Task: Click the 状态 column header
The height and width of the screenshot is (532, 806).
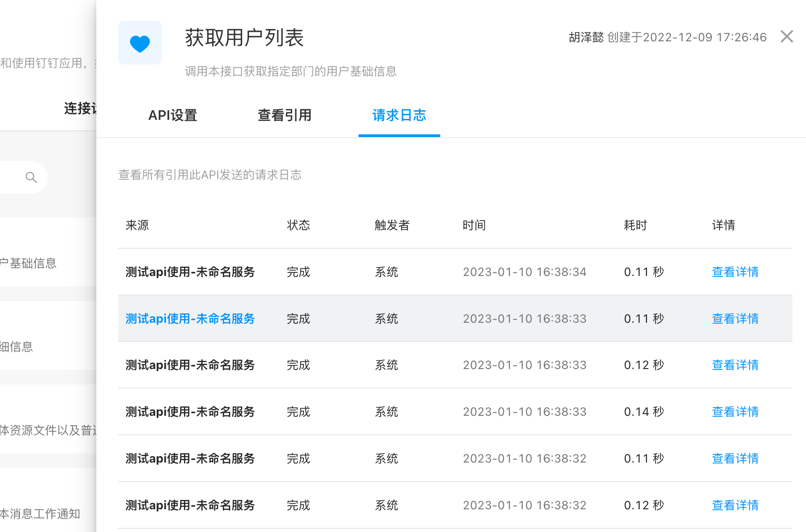Action: (299, 225)
